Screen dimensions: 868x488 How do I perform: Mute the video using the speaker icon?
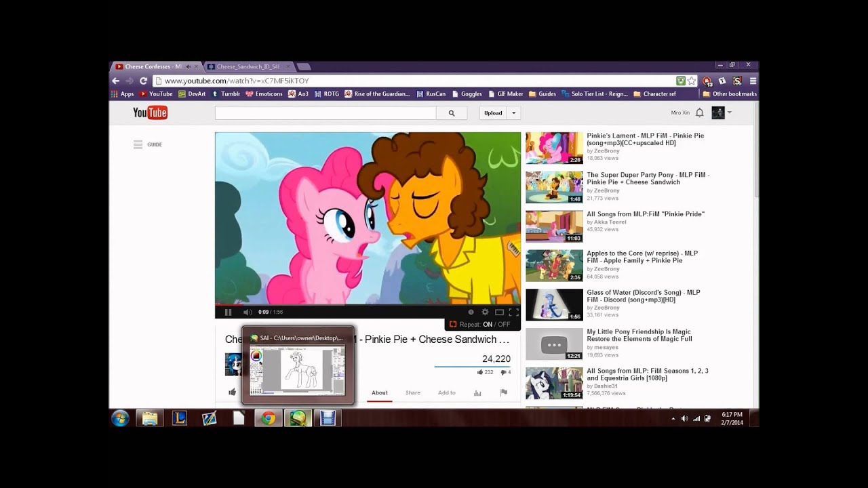247,312
